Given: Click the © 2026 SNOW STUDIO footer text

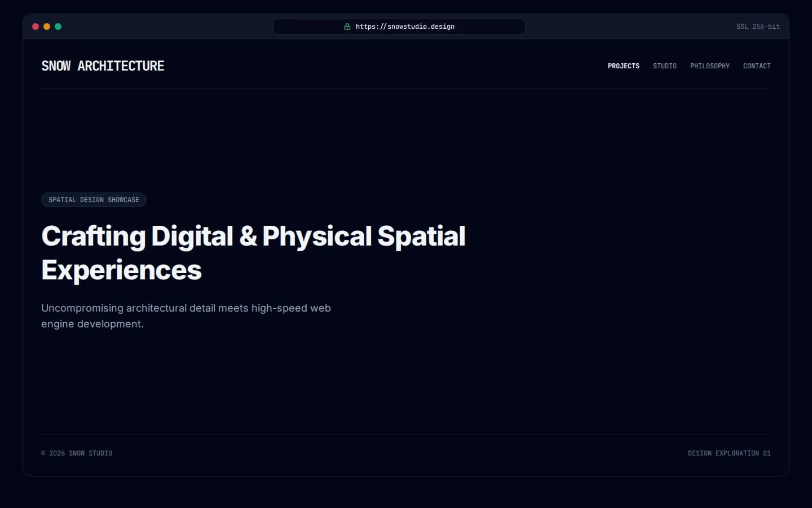Looking at the screenshot, I should [77, 453].
